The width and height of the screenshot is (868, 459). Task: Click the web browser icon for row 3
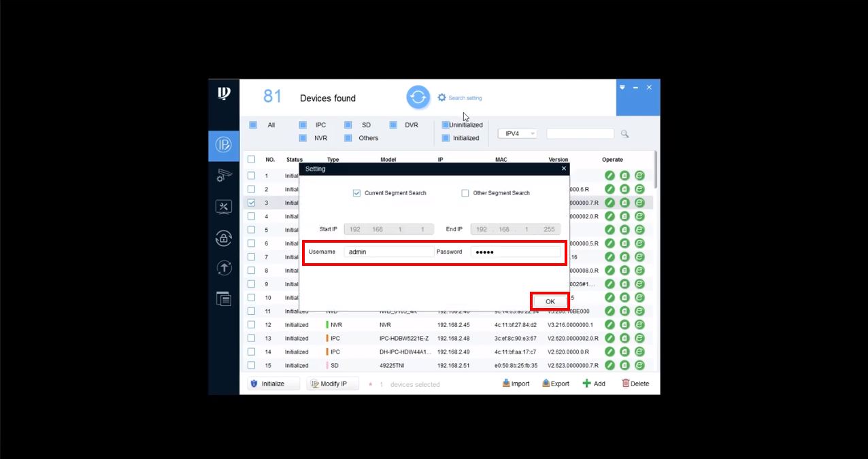639,203
